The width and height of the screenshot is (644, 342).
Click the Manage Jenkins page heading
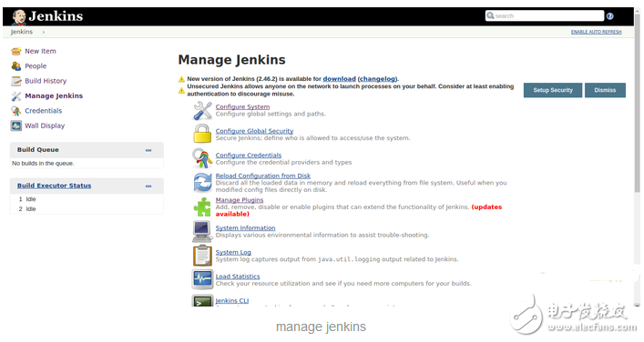pos(231,60)
